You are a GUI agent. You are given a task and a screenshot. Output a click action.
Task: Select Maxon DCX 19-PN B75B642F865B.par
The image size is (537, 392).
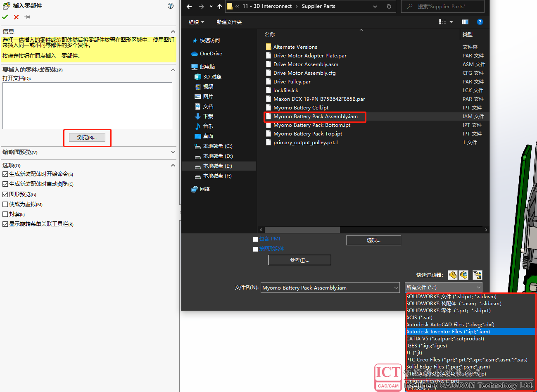[x=319, y=99]
